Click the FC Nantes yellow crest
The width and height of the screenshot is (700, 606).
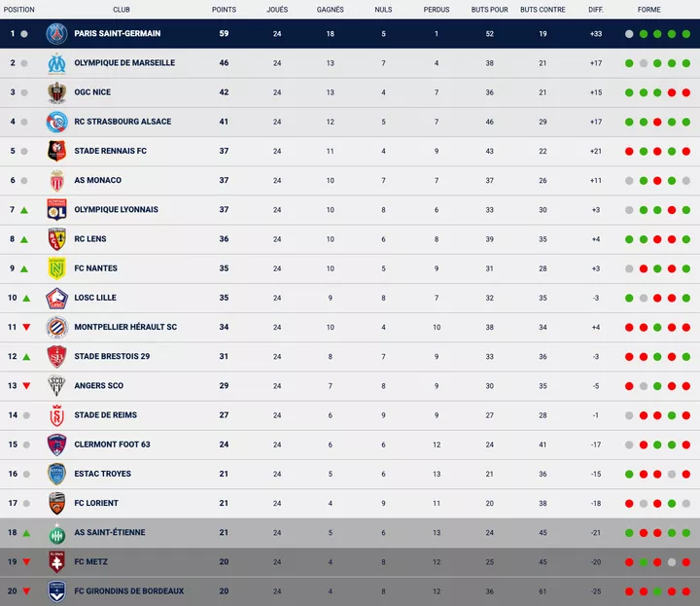coord(56,268)
